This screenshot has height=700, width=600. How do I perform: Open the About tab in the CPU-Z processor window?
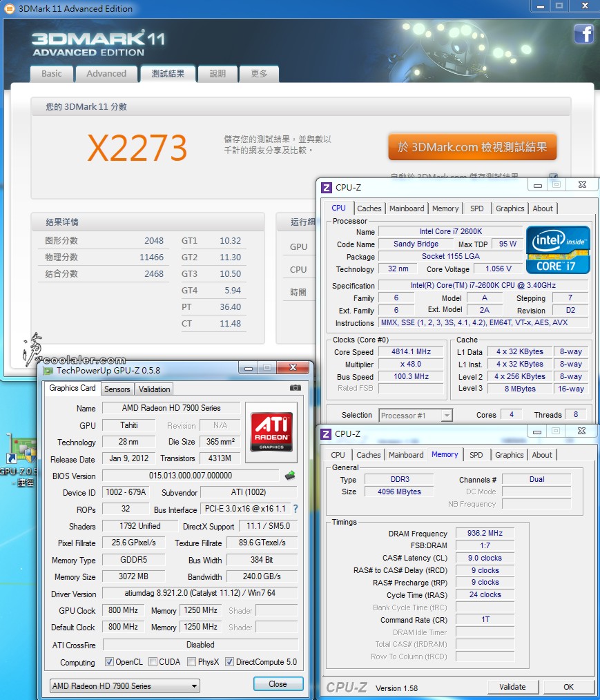[543, 208]
